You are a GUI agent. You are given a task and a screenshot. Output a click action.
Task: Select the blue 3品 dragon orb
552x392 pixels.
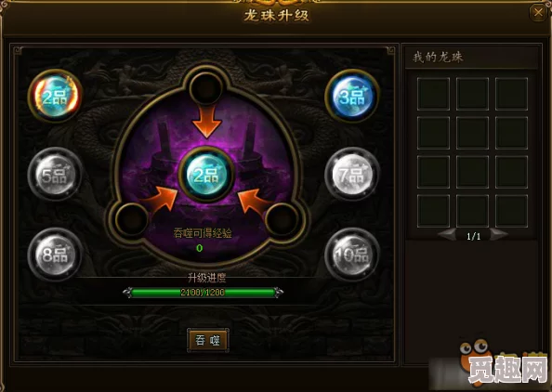(352, 96)
